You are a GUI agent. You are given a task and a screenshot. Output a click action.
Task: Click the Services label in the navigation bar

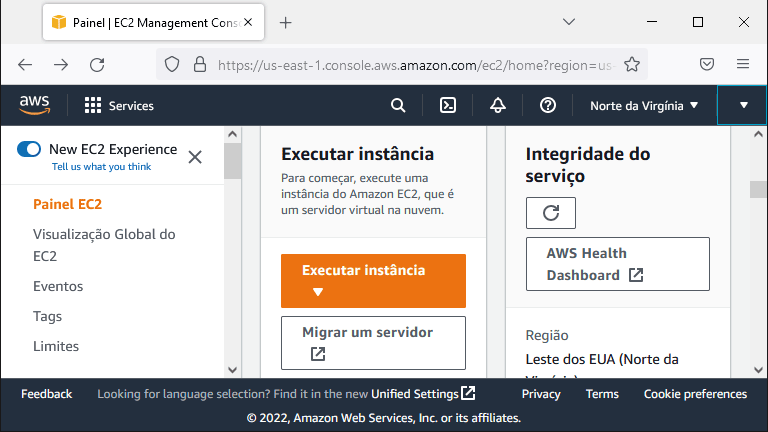click(x=131, y=106)
